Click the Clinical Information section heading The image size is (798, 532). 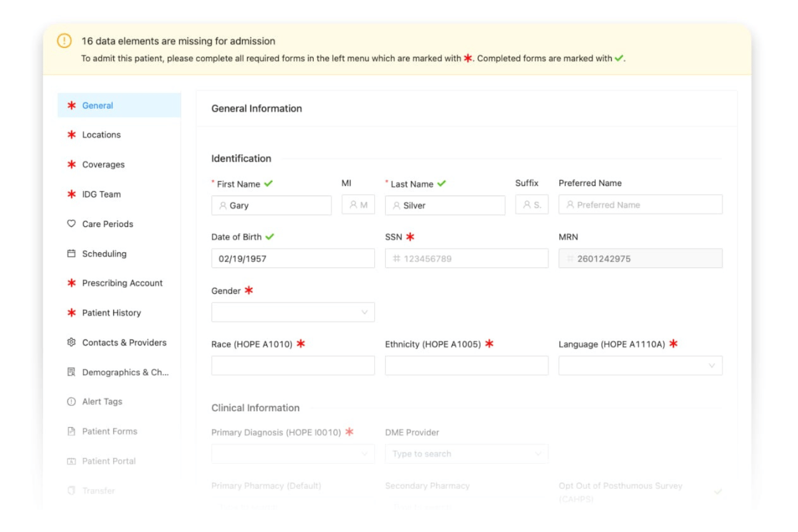tap(255, 408)
